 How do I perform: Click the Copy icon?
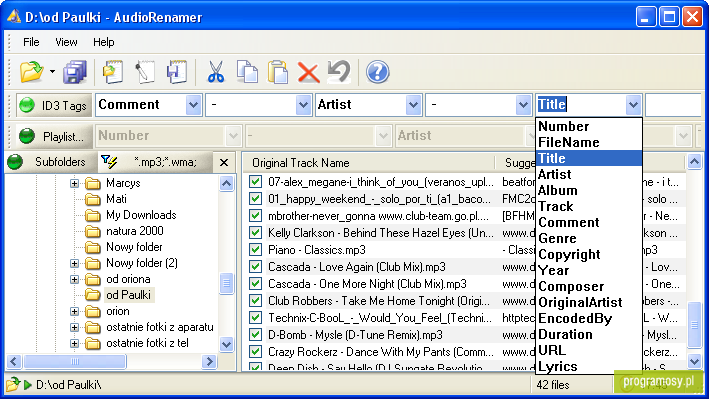tap(247, 72)
